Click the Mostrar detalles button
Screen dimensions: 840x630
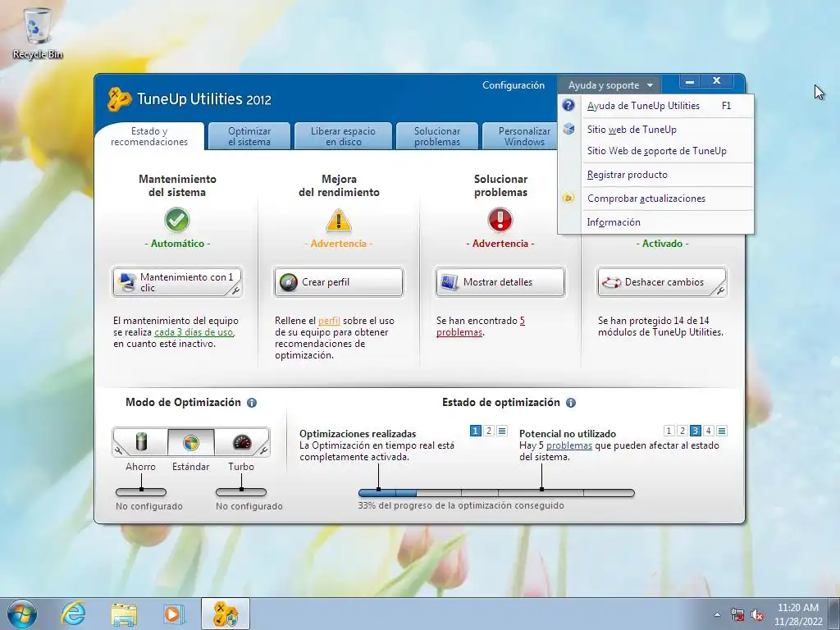(500, 282)
